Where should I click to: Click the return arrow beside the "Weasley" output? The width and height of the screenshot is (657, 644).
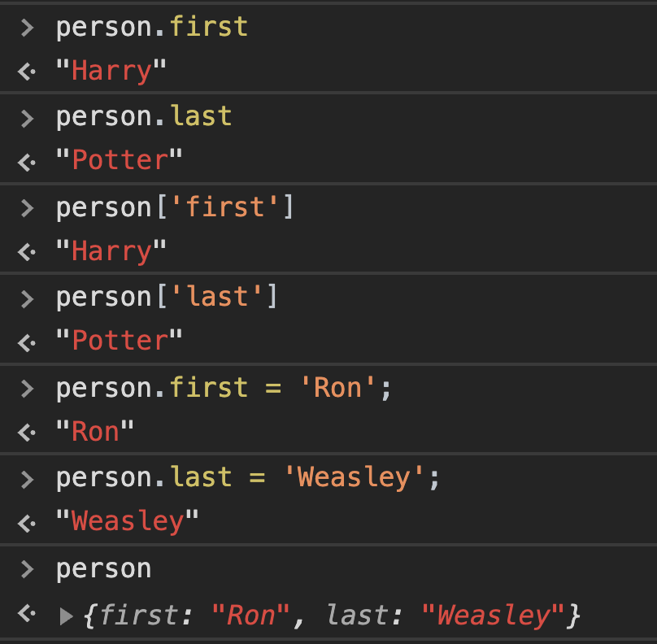point(28,521)
